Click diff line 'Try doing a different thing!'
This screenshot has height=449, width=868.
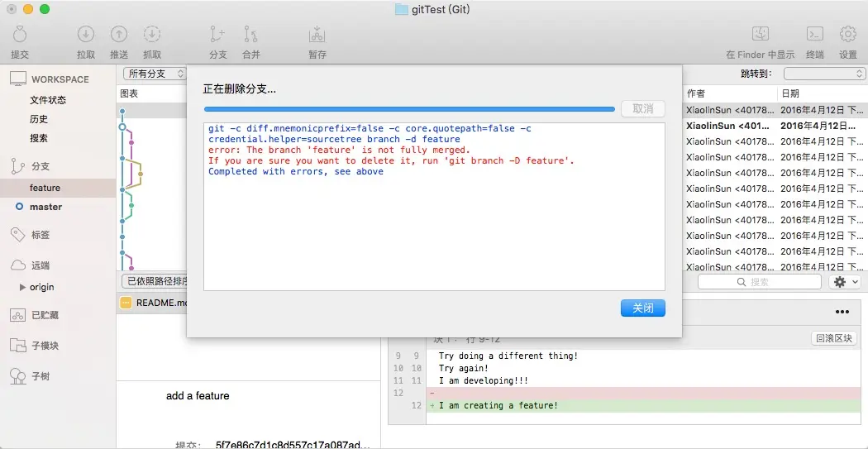point(508,356)
